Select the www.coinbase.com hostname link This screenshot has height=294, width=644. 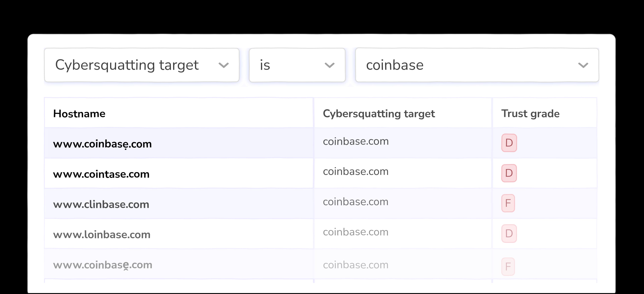(x=102, y=143)
